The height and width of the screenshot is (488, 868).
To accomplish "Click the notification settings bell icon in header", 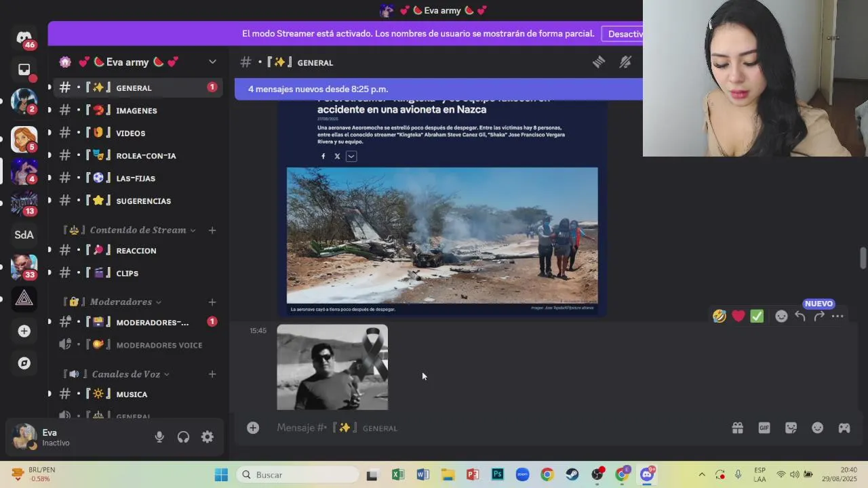I will pyautogui.click(x=625, y=62).
